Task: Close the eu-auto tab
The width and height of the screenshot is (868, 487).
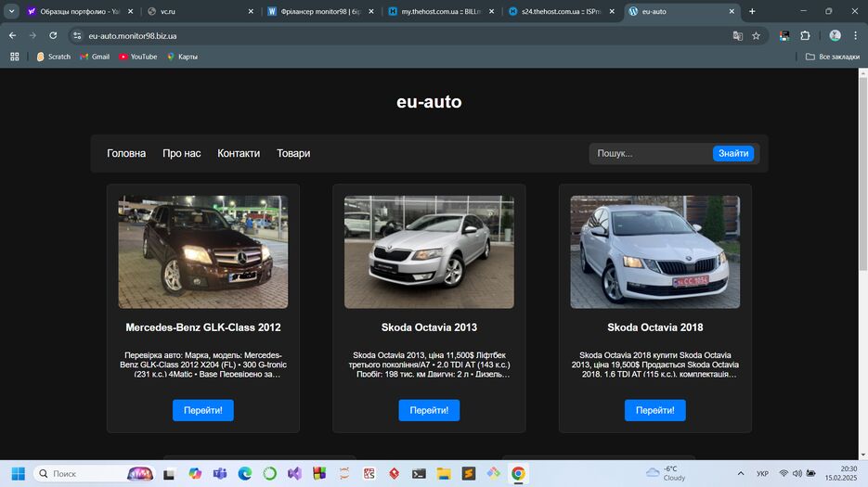Action: click(732, 11)
